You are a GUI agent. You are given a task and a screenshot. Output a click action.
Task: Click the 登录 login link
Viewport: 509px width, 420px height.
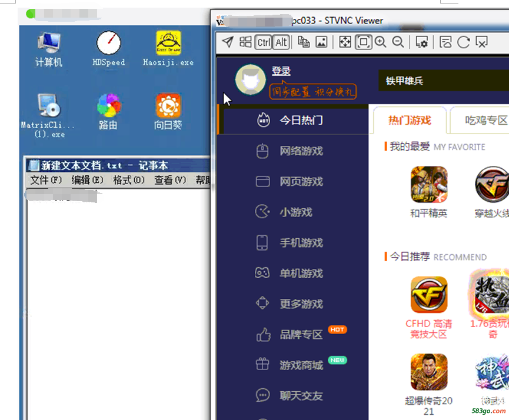coord(281,72)
